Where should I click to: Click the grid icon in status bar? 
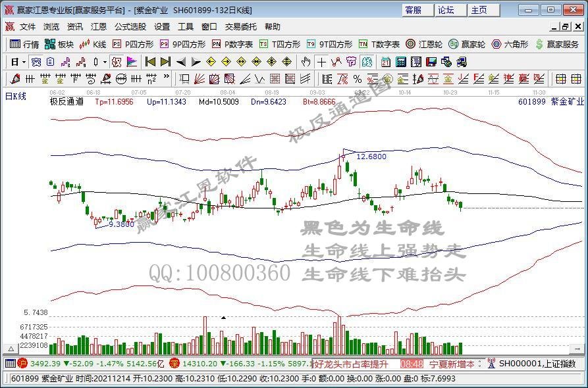(11, 364)
